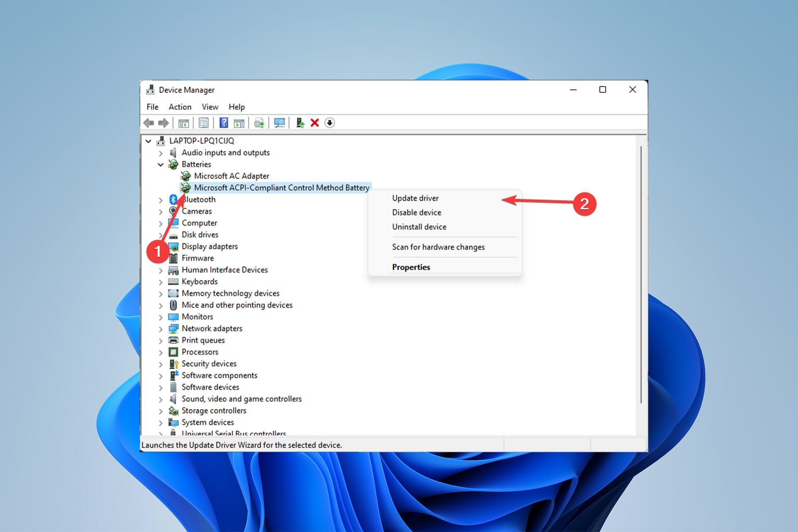Expand the Computer node
This screenshot has width=798, height=532.
click(161, 223)
